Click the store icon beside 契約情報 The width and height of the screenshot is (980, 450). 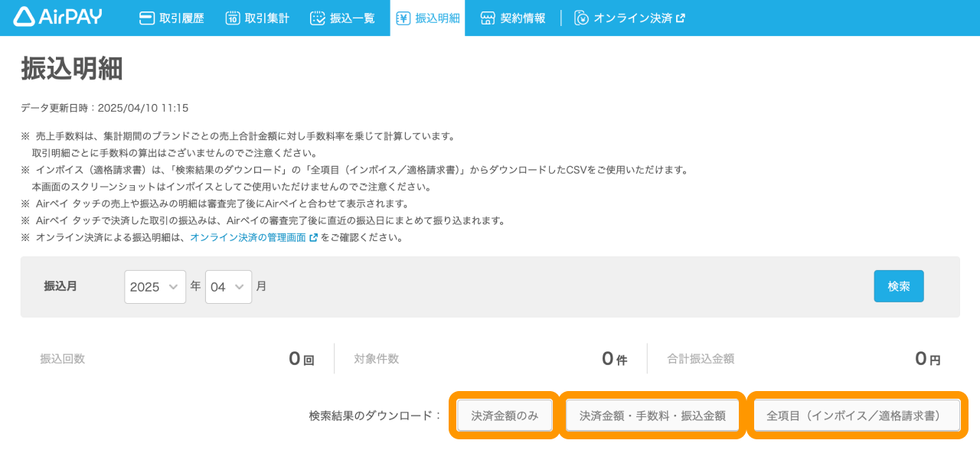tap(488, 18)
